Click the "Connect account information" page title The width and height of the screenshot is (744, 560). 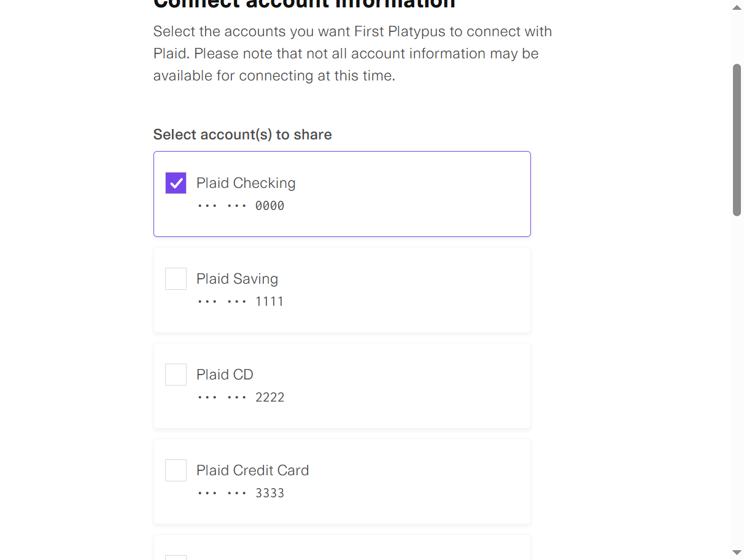tap(304, 4)
